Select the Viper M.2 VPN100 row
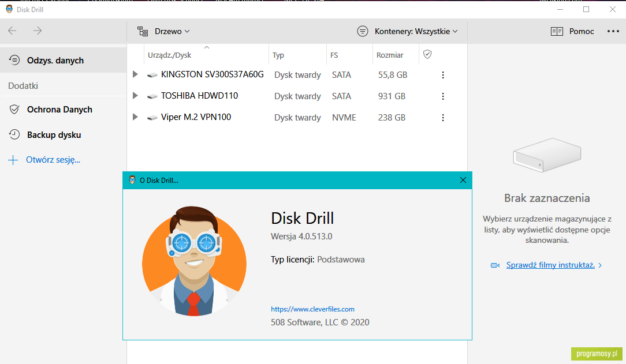 (x=297, y=117)
